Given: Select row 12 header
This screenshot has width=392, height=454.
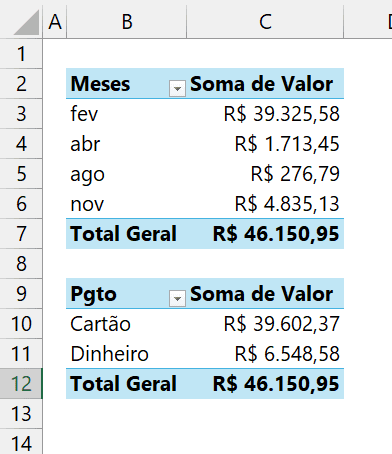Looking at the screenshot, I should [21, 384].
